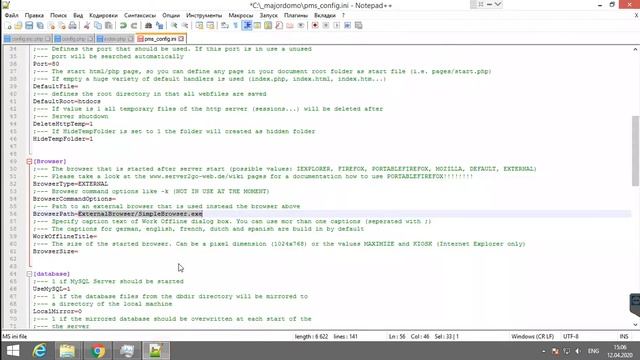Click the BrowserSize= line

[x=56, y=251]
